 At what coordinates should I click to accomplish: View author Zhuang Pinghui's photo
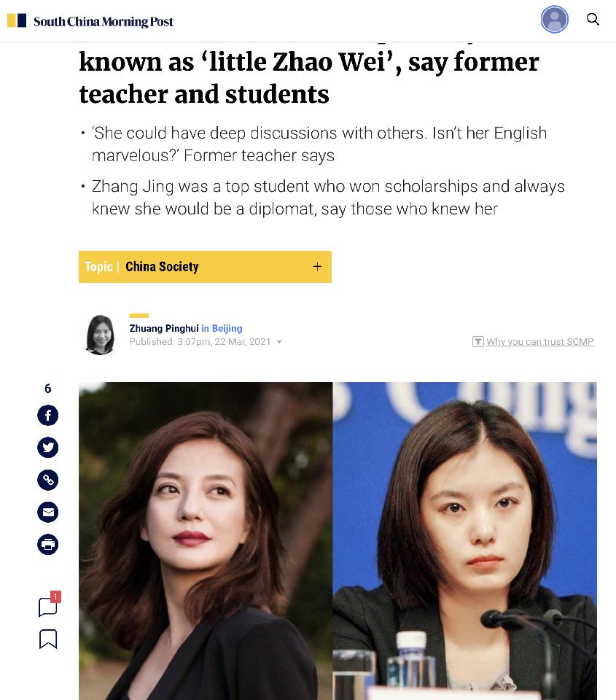tap(100, 335)
